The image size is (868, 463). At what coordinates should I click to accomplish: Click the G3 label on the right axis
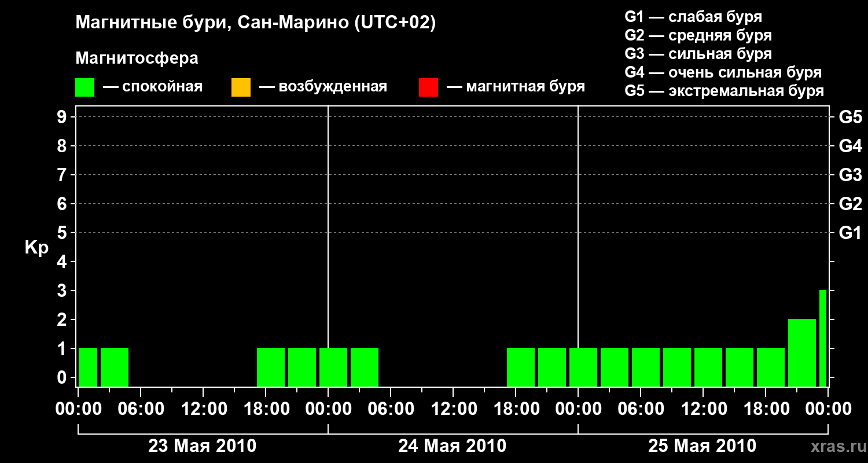(850, 175)
